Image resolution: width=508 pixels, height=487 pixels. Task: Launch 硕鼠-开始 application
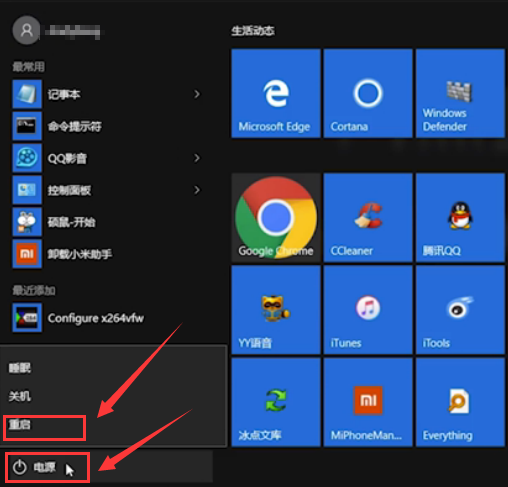tap(107, 222)
